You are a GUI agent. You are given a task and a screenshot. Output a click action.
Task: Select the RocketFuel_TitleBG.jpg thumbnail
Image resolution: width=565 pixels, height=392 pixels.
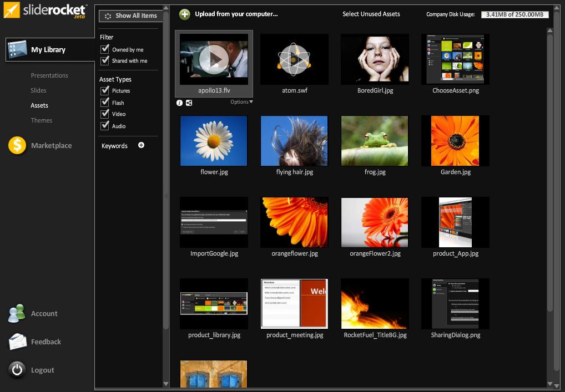[375, 304]
